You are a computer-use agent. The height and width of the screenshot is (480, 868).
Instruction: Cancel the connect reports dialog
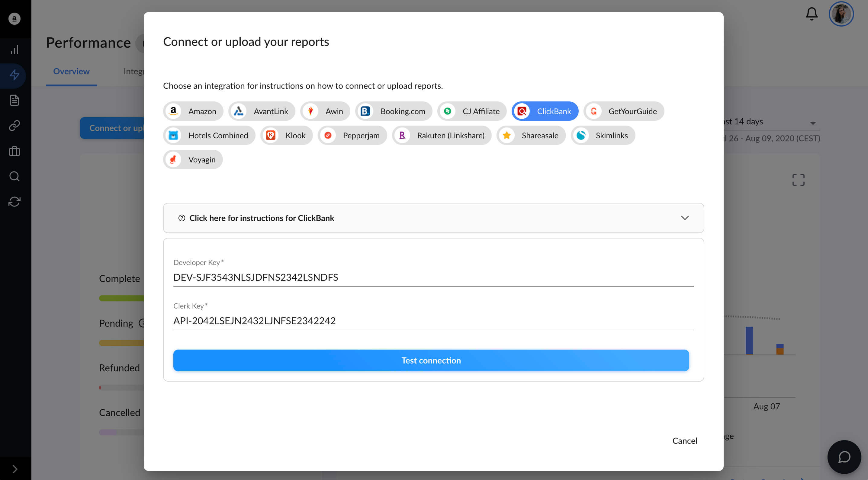[x=685, y=441]
